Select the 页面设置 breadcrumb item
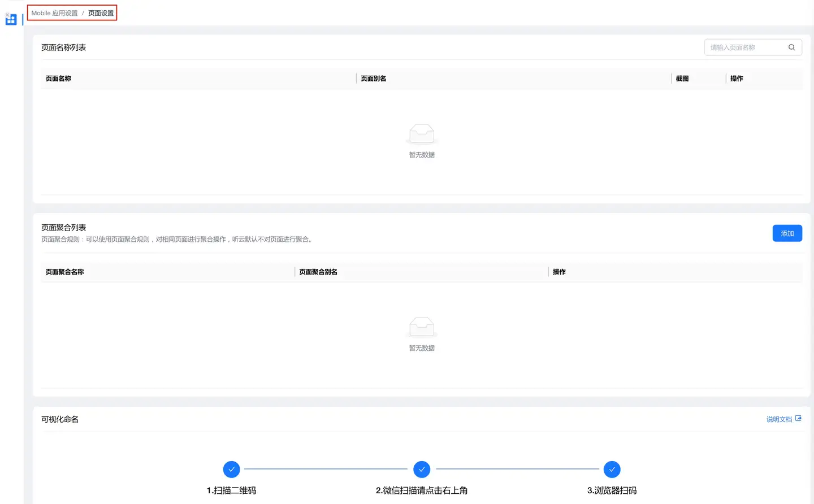The image size is (814, 504). coord(101,13)
